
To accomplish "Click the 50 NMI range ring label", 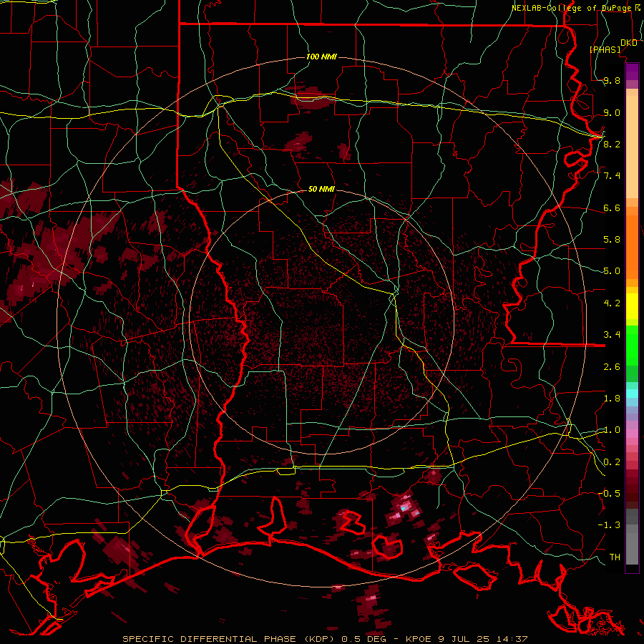I will (x=321, y=189).
